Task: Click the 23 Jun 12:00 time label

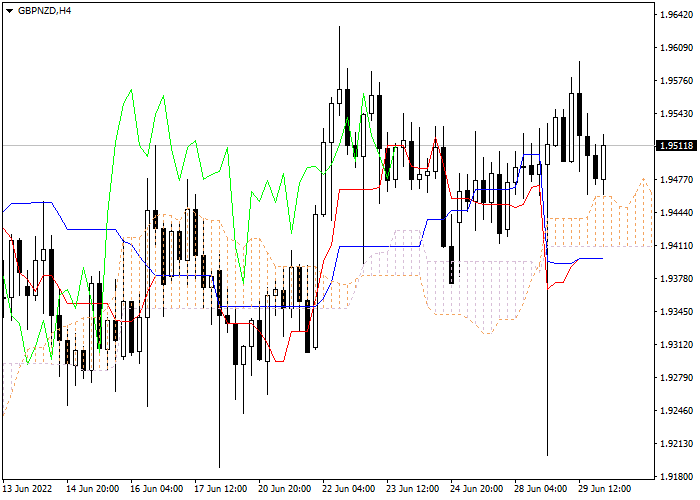Action: (413, 489)
